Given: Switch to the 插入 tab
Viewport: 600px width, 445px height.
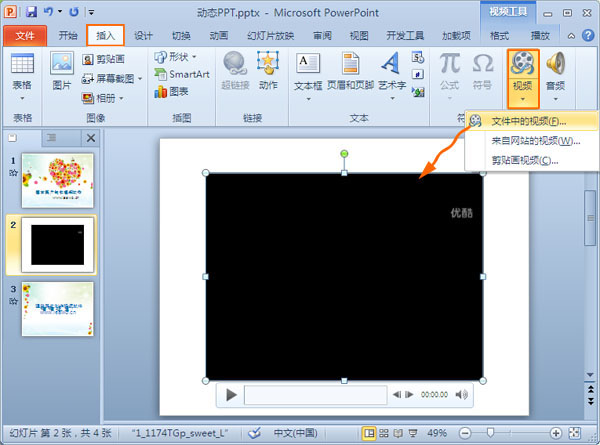Looking at the screenshot, I should tap(106, 36).
